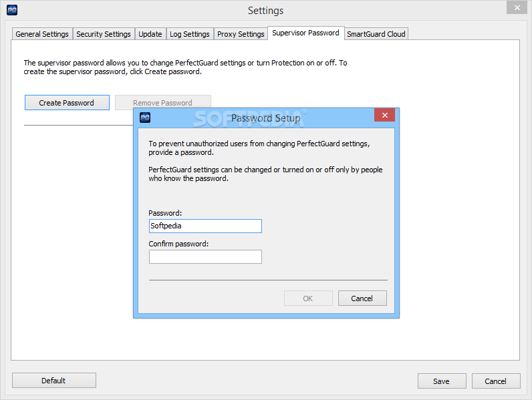
Task: Click the PerfectGuard icon in Settings title bar
Action: click(12, 10)
